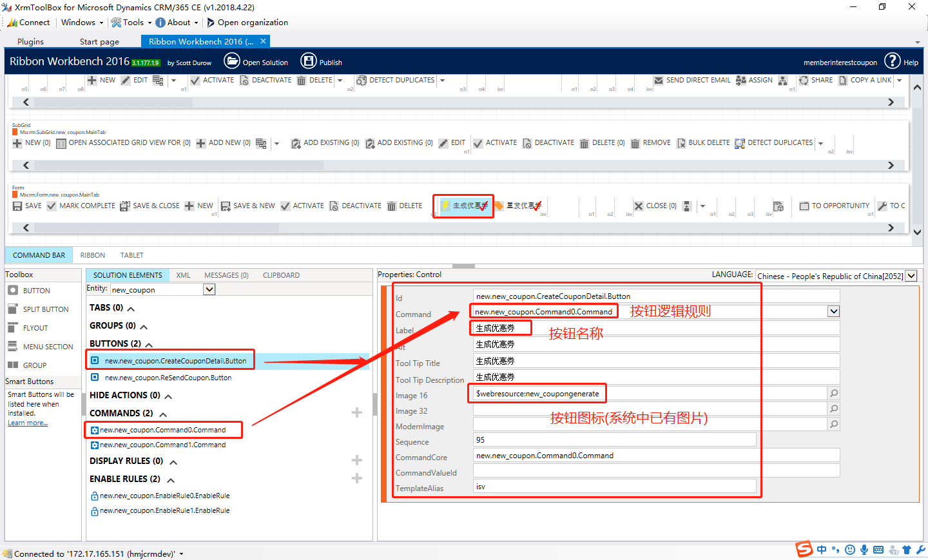928x560 pixels.
Task: Select new.new_coupon.ReSendCoupon.Button item
Action: (168, 378)
